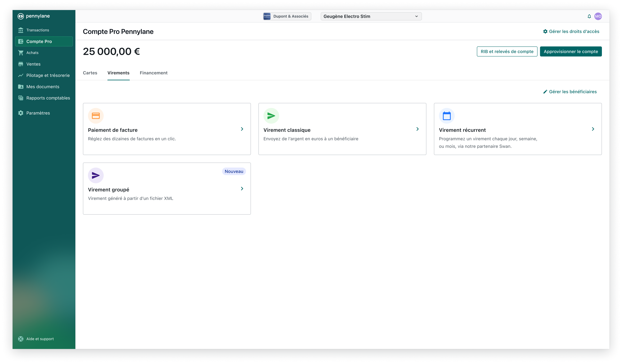Click "Virement généré à partir d'un fichier XML"
Image resolution: width=622 pixels, height=364 pixels.
(x=130, y=199)
